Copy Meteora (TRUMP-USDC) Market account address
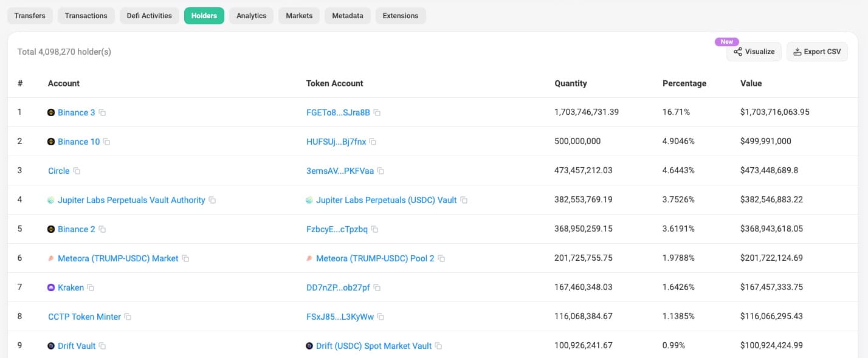 (185, 258)
